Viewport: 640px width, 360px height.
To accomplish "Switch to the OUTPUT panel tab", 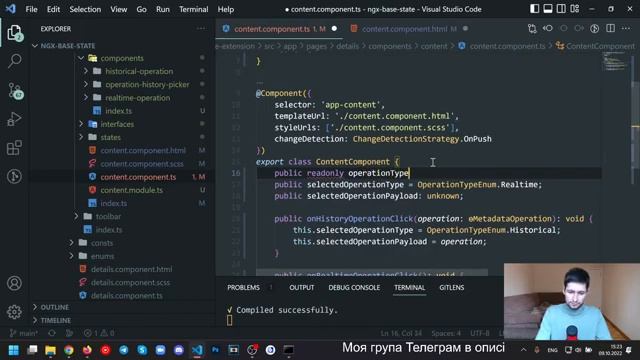I will coord(302,287).
